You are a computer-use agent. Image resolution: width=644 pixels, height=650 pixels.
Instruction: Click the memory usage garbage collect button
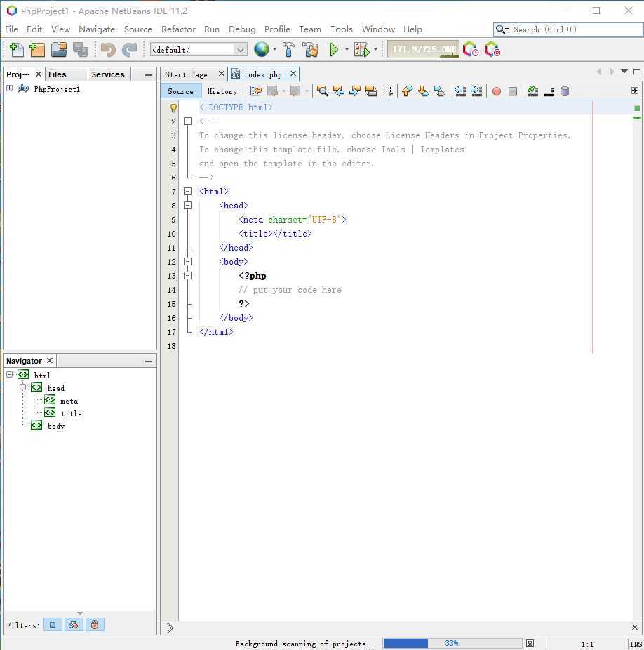tap(423, 49)
